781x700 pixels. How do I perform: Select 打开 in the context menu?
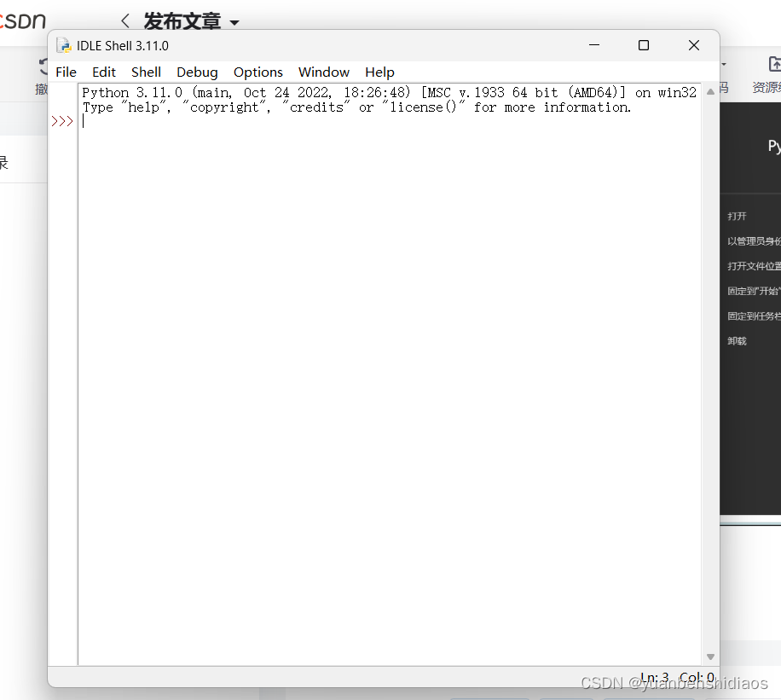(x=737, y=216)
